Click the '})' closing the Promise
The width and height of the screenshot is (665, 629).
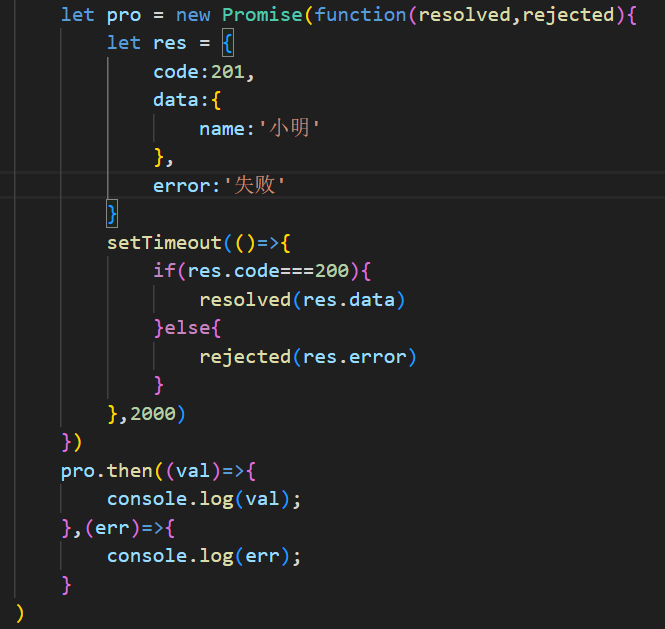[x=72, y=442]
